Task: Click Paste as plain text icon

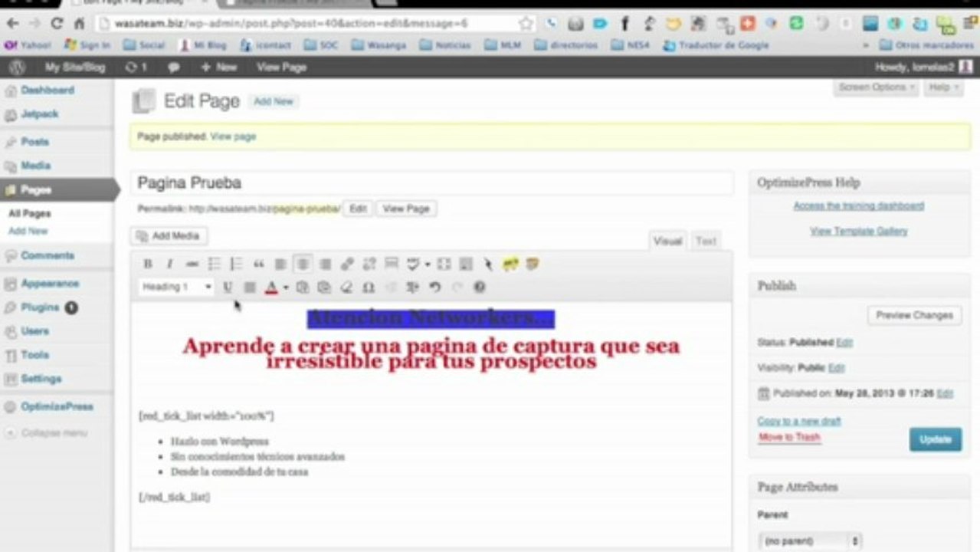Action: pyautogui.click(x=302, y=287)
